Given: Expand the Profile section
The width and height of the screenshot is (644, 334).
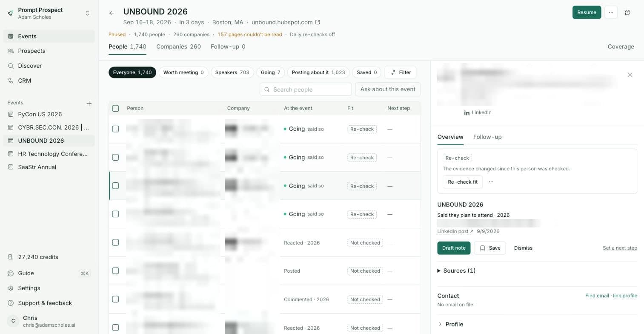Looking at the screenshot, I should 451,324.
